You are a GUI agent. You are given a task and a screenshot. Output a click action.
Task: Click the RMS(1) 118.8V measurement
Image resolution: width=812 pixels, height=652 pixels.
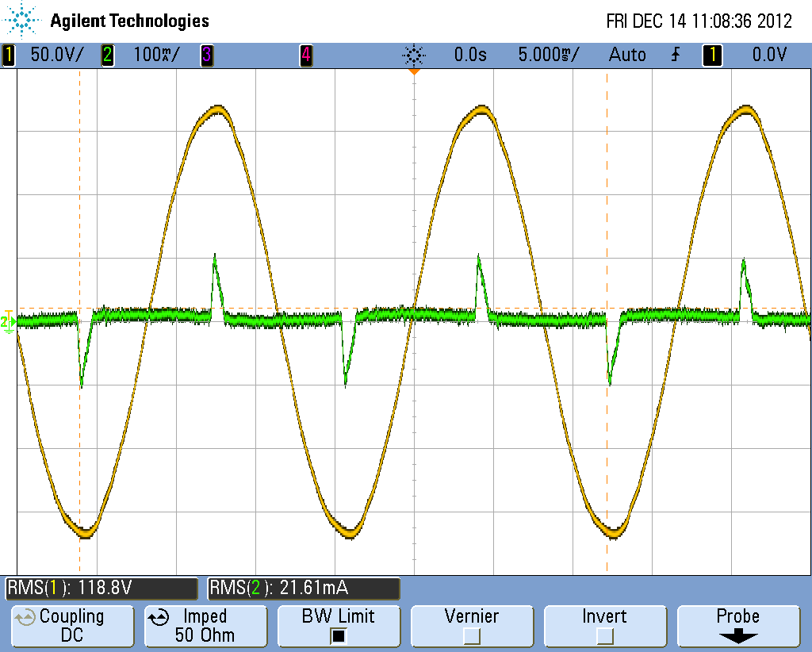point(101,589)
